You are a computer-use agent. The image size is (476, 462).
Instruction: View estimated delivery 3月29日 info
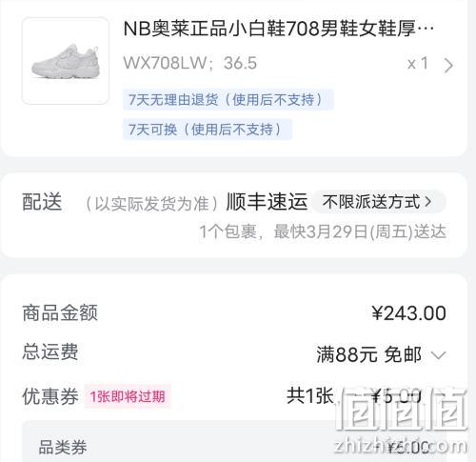pos(323,231)
